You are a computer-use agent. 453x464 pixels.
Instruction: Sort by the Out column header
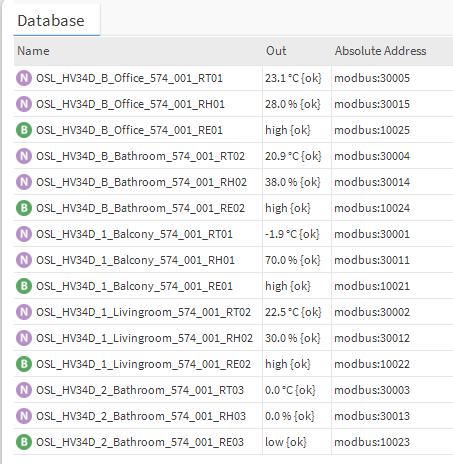pyautogui.click(x=276, y=51)
